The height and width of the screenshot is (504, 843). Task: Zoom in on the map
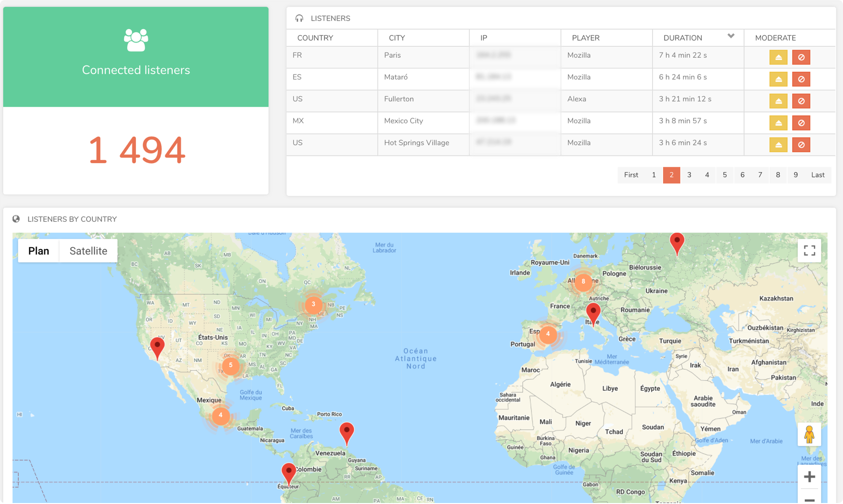click(809, 477)
